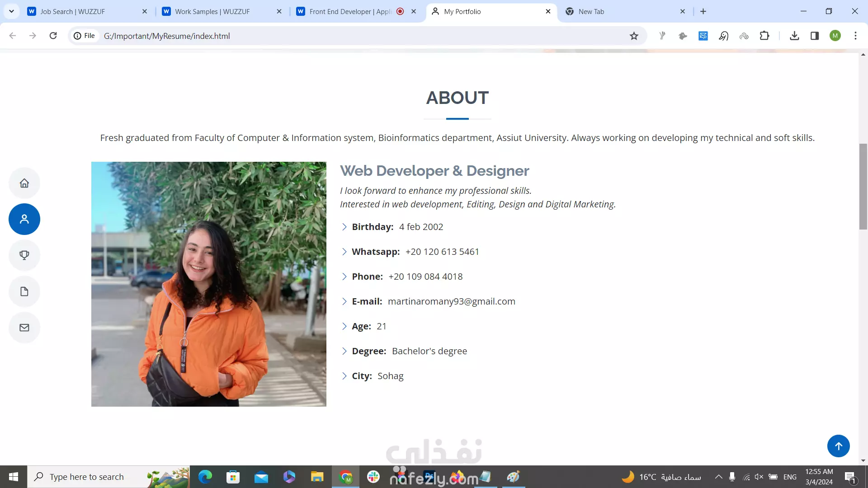Go forward in browser history
868x488 pixels.
point(33,36)
